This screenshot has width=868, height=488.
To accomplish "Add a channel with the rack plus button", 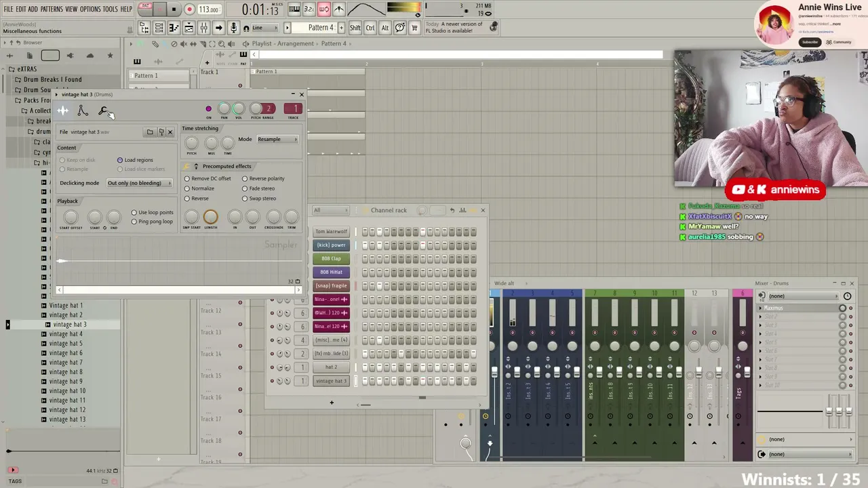I will [x=332, y=403].
